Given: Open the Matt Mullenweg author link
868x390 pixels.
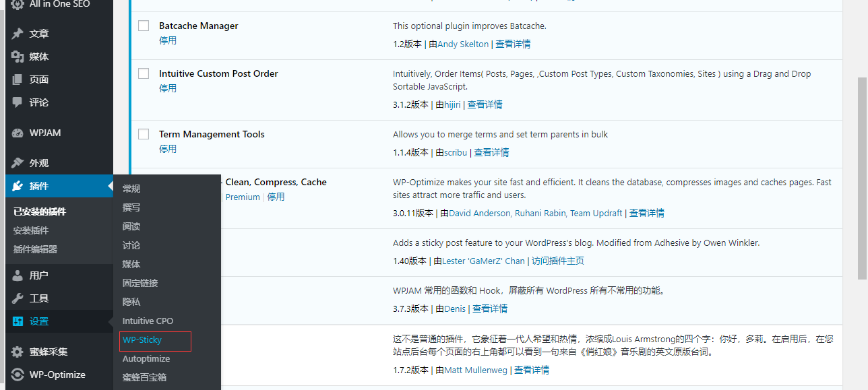Looking at the screenshot, I should click(476, 369).
